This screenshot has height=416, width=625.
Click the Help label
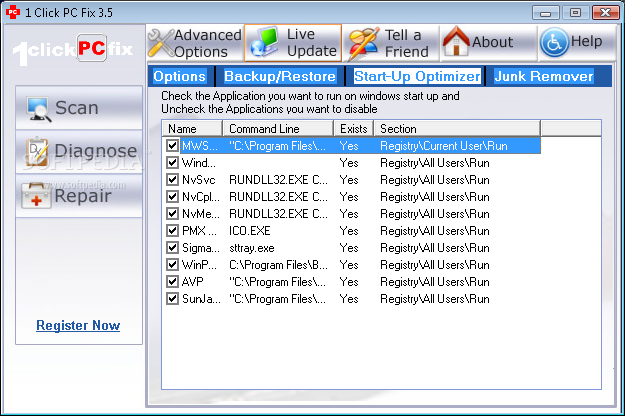[586, 41]
